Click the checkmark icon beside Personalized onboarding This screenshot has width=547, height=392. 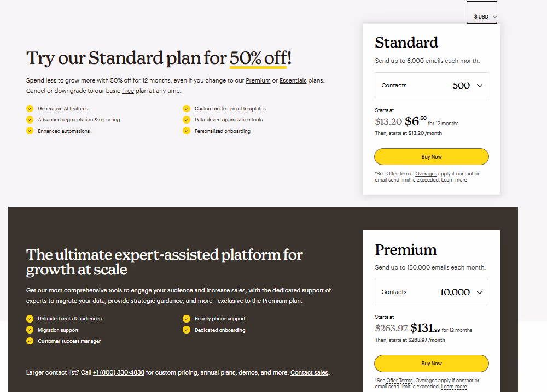click(187, 131)
